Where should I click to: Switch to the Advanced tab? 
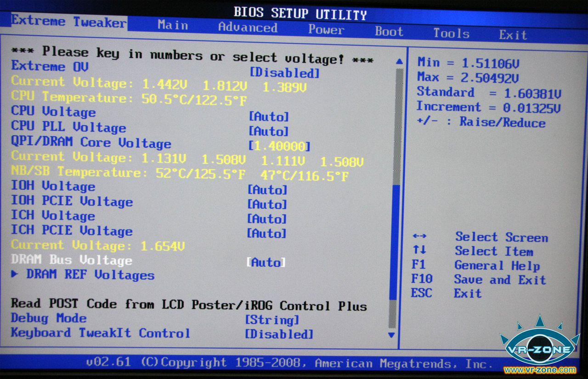click(x=248, y=27)
